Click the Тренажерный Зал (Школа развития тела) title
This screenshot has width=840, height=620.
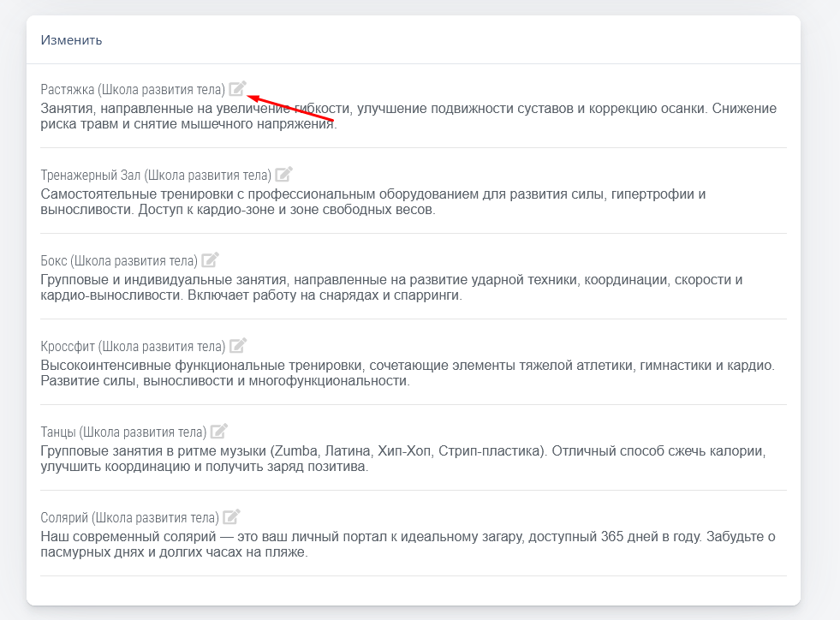(x=156, y=175)
